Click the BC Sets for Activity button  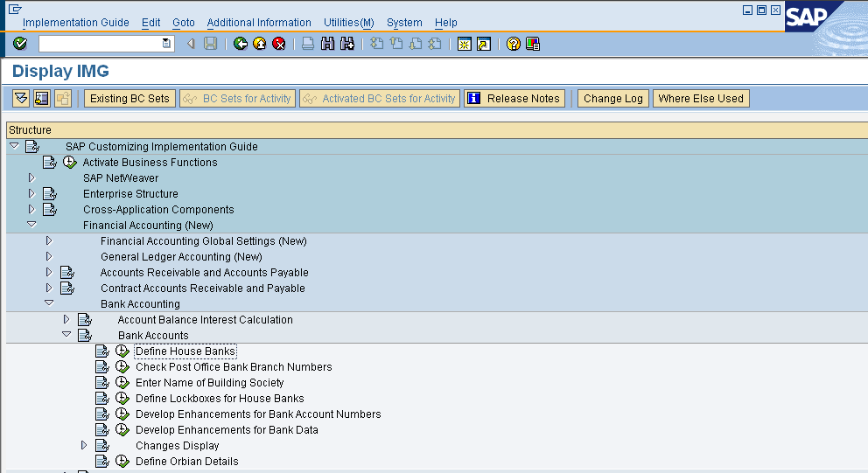237,99
